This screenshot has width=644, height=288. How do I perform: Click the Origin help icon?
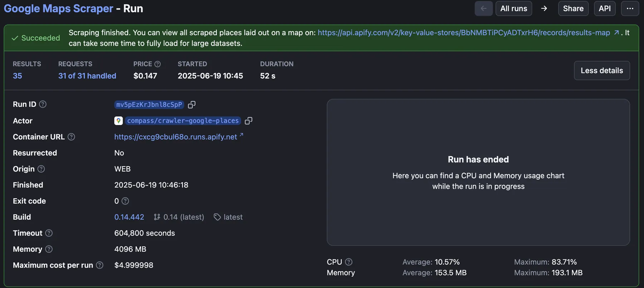[41, 169]
